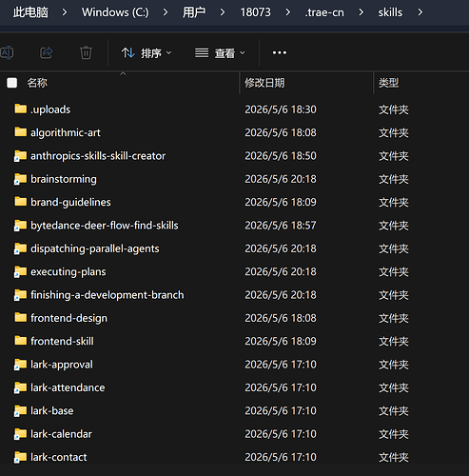Click the bytedance-deer-flow-find-skills name
This screenshot has height=476, width=469.
pyautogui.click(x=105, y=226)
